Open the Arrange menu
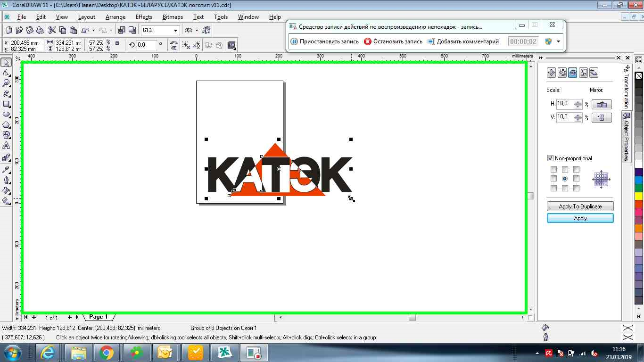This screenshot has width=644, height=362. (x=116, y=17)
